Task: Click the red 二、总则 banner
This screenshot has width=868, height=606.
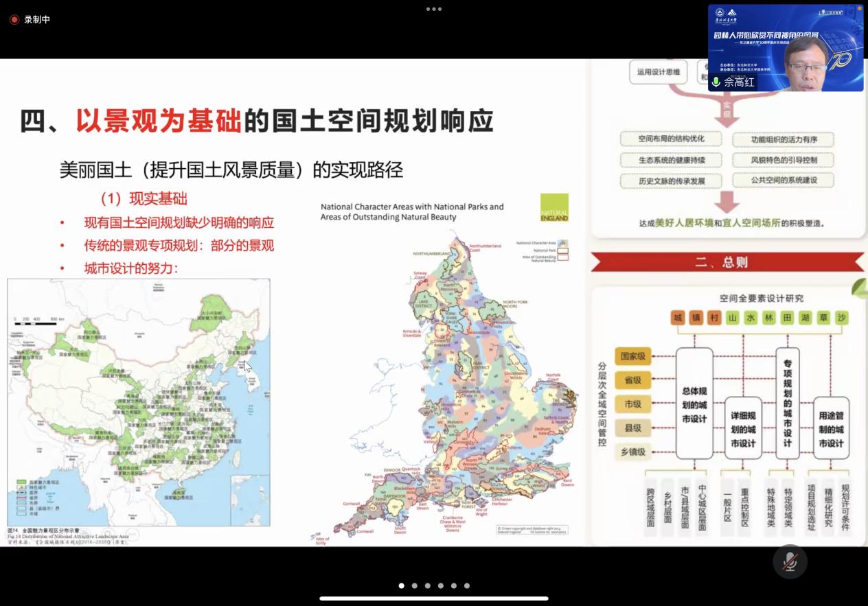Action: coord(727,262)
